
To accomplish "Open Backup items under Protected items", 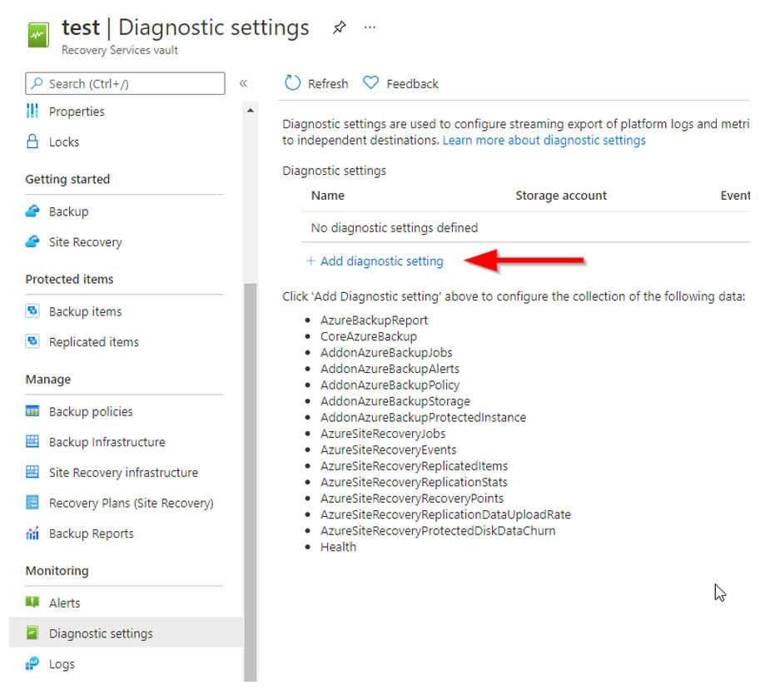I will coord(86,311).
